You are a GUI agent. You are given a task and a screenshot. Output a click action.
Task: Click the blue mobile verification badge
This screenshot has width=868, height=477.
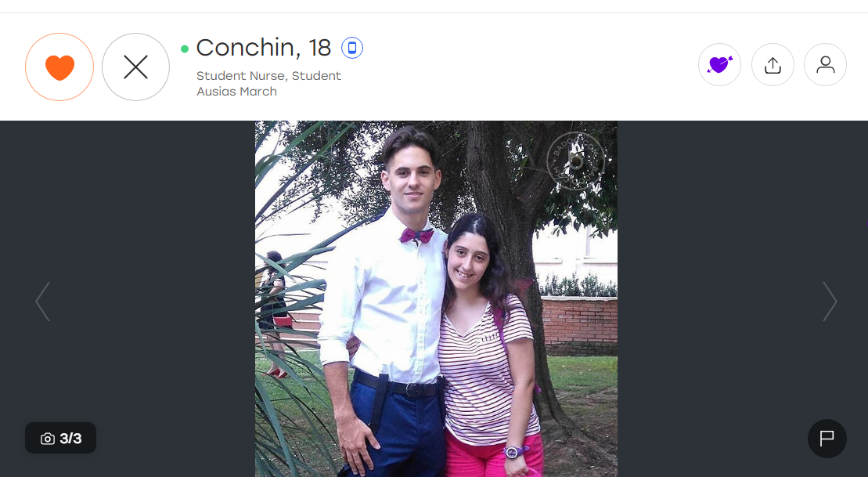coord(352,49)
